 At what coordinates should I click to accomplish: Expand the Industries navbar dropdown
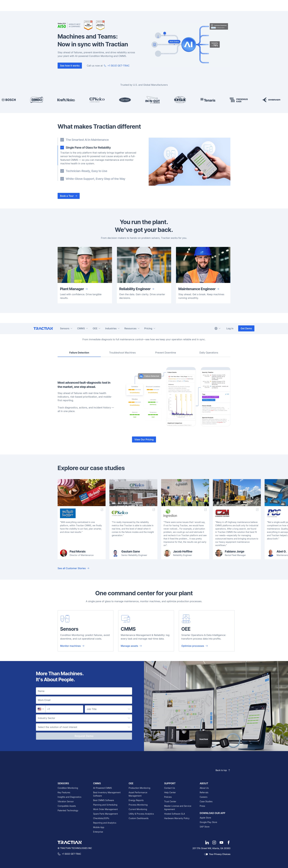pos(112,328)
